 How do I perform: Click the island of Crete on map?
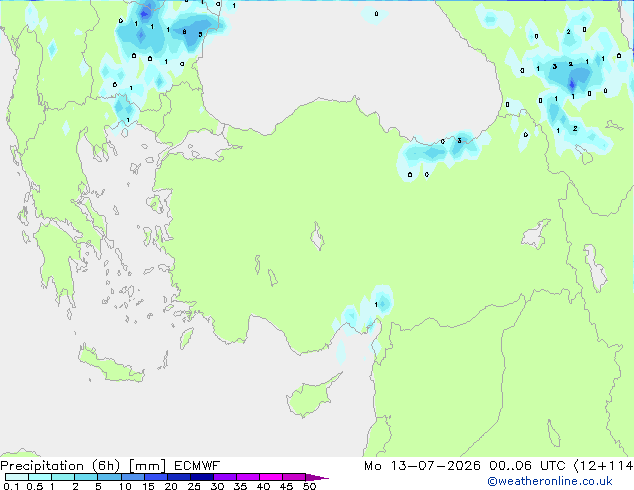[x=111, y=365]
